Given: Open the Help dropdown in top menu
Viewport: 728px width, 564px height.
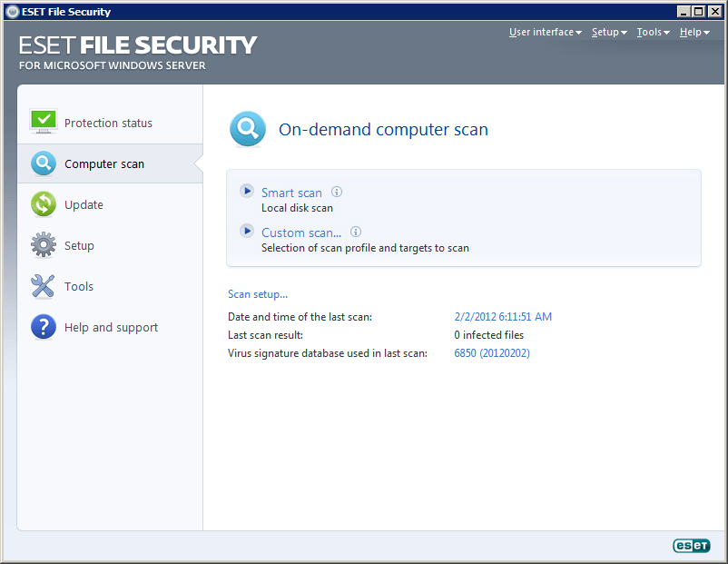Looking at the screenshot, I should 694,32.
